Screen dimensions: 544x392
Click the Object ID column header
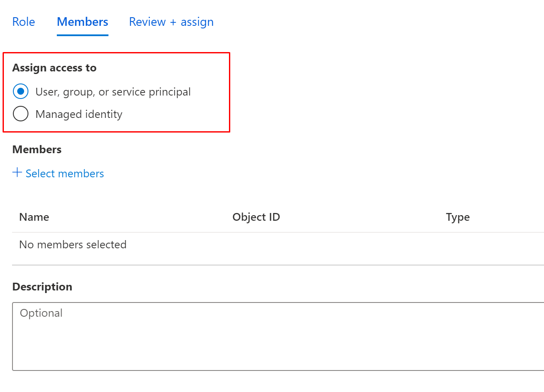256,217
